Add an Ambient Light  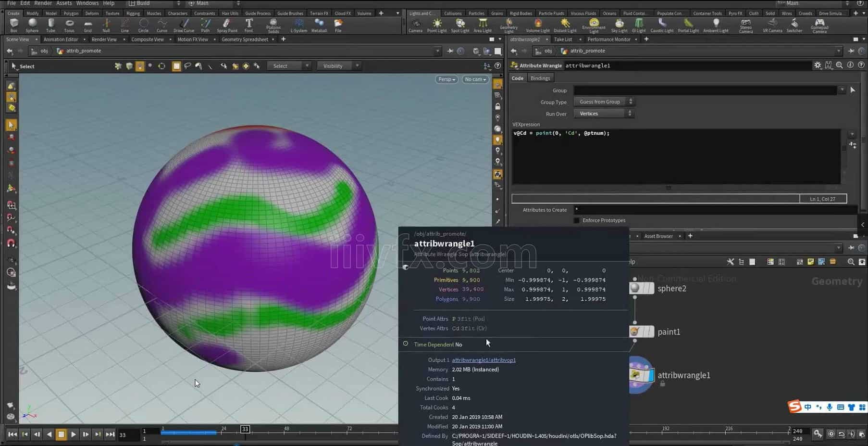click(x=716, y=25)
